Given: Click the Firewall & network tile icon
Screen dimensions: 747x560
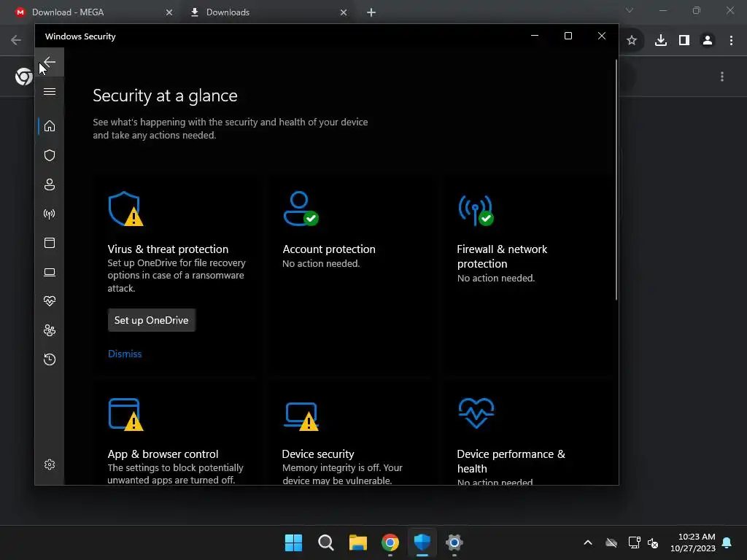Looking at the screenshot, I should click(476, 210).
